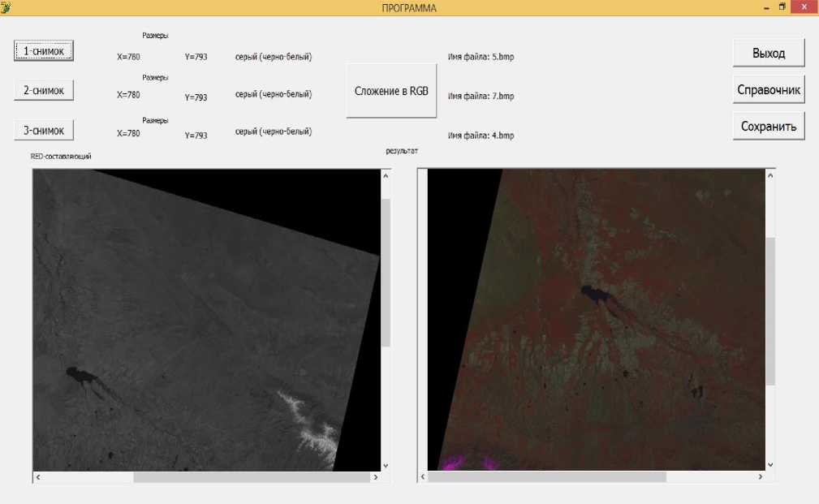Image resolution: width=819 pixels, height=504 pixels.
Task: Click right arrow of результат horizontal scrollbar
Action: [x=759, y=477]
